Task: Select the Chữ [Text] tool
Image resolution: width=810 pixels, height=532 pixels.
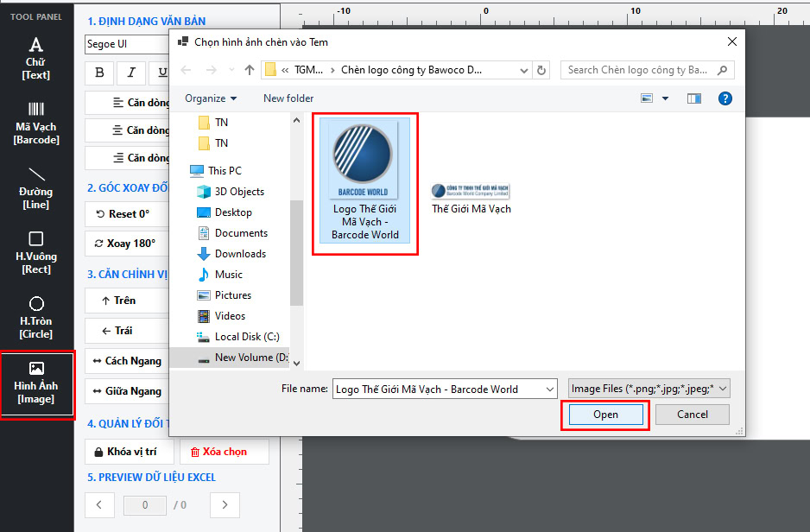Action: coord(35,59)
